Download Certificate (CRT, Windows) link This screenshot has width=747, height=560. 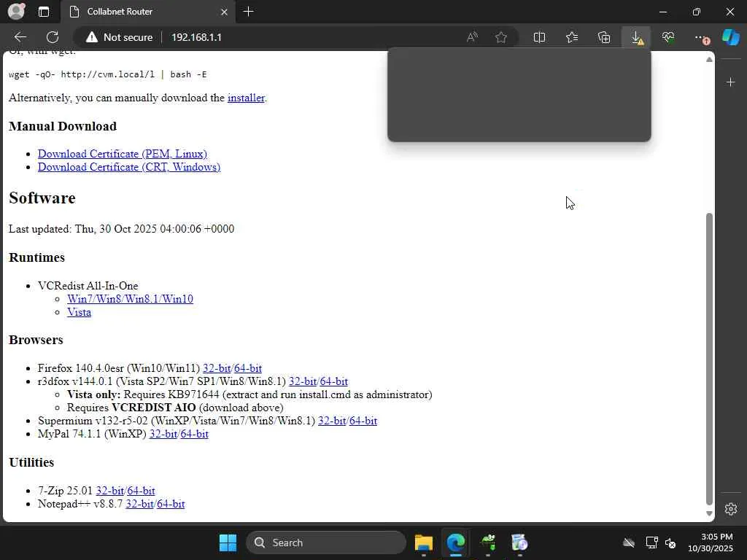(x=129, y=167)
